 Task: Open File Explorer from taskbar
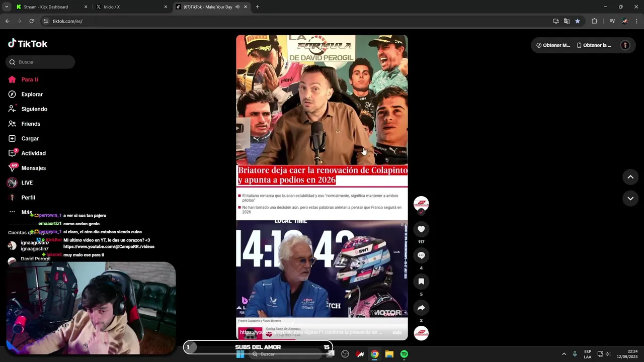[389, 354]
